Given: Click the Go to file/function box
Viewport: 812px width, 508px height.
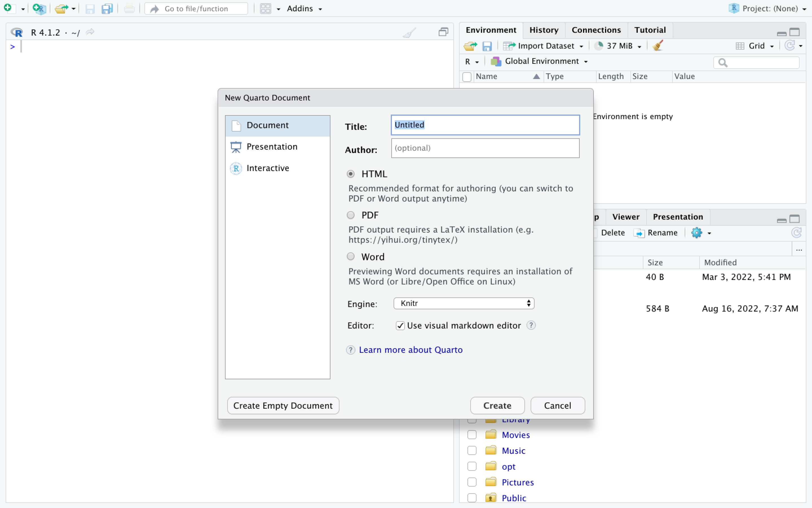Looking at the screenshot, I should pos(196,9).
